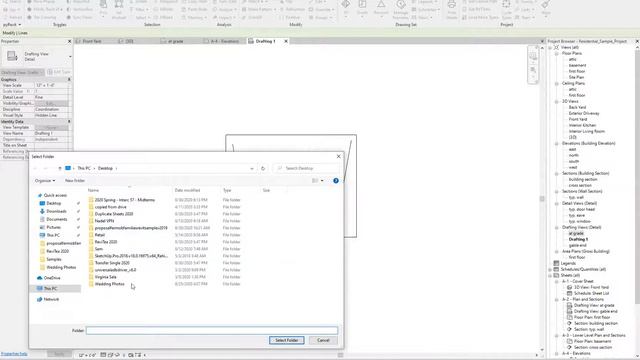640x360 pixels.
Task: Collapse the Ceiling Plans node in Project Browser
Action: point(556,83)
